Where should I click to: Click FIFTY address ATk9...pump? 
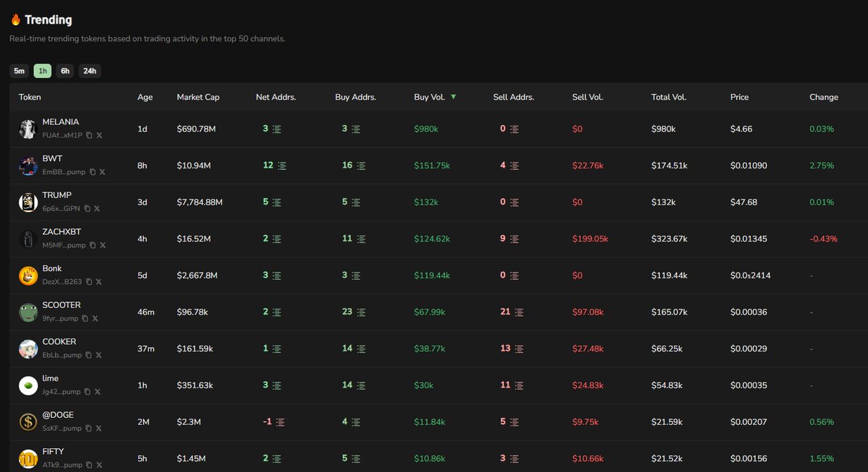[x=62, y=465]
